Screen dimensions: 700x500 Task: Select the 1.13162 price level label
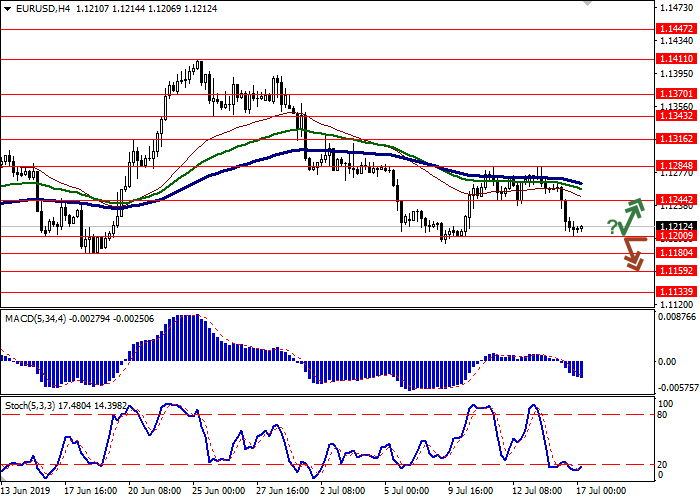point(677,138)
